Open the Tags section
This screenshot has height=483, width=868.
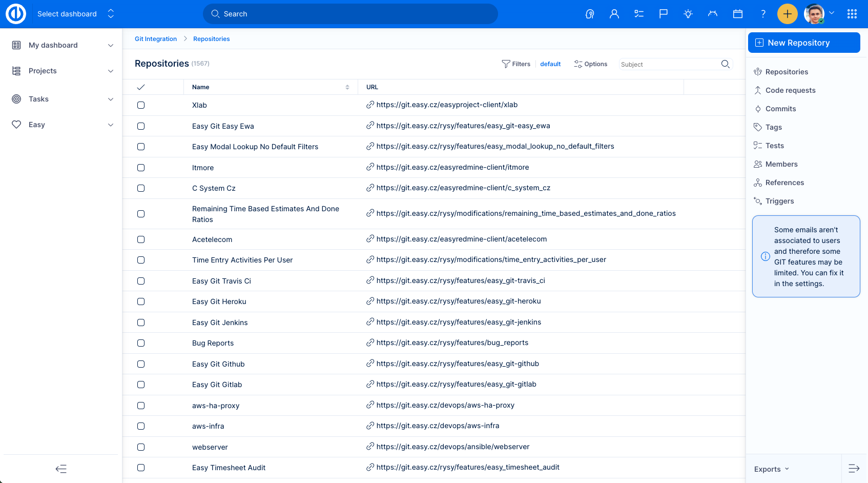774,127
